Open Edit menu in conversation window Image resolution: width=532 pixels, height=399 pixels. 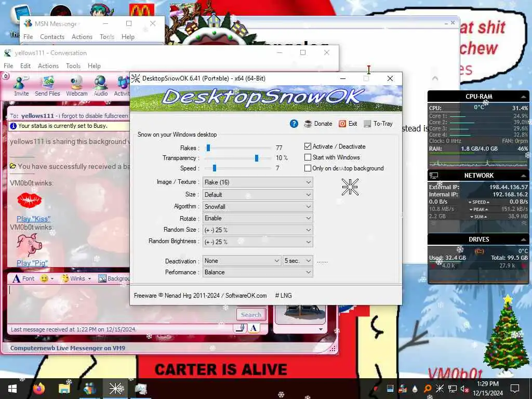click(25, 66)
